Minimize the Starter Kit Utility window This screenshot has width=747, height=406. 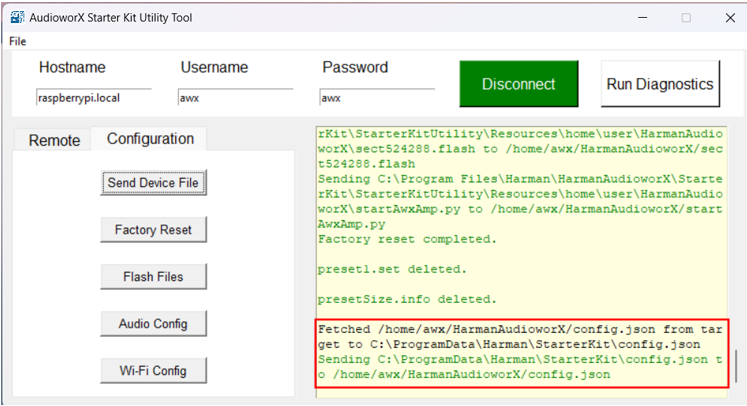[x=643, y=18]
